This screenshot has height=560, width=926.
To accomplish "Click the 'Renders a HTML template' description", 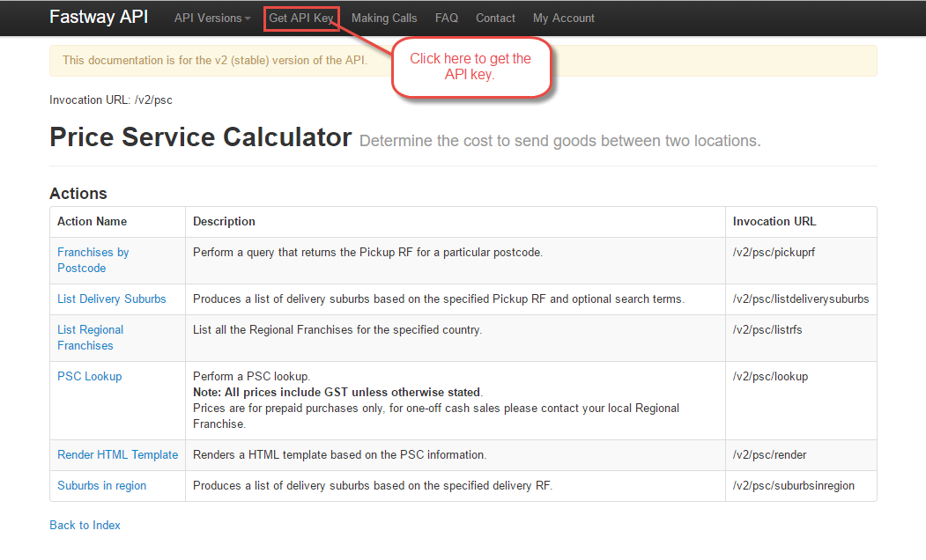I will 339,454.
